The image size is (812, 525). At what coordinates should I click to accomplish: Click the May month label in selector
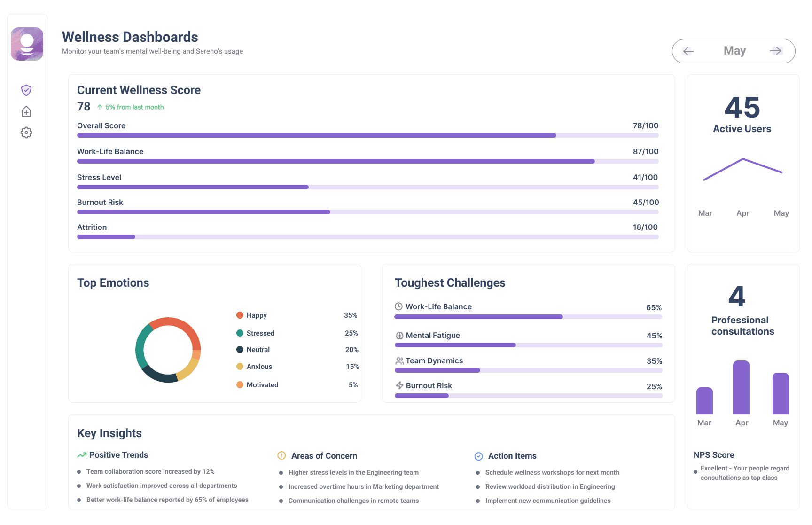734,51
